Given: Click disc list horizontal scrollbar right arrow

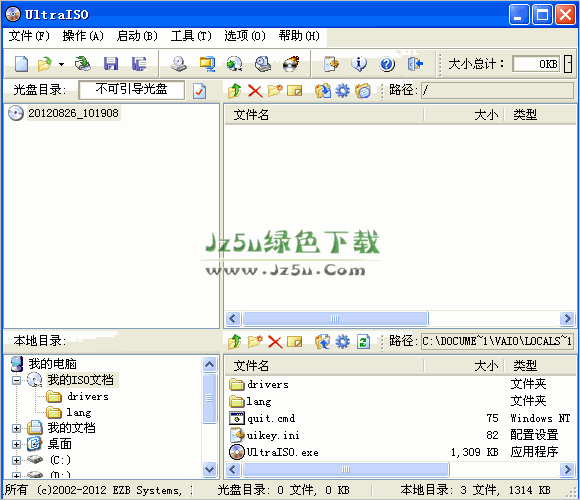Looking at the screenshot, I should (567, 318).
